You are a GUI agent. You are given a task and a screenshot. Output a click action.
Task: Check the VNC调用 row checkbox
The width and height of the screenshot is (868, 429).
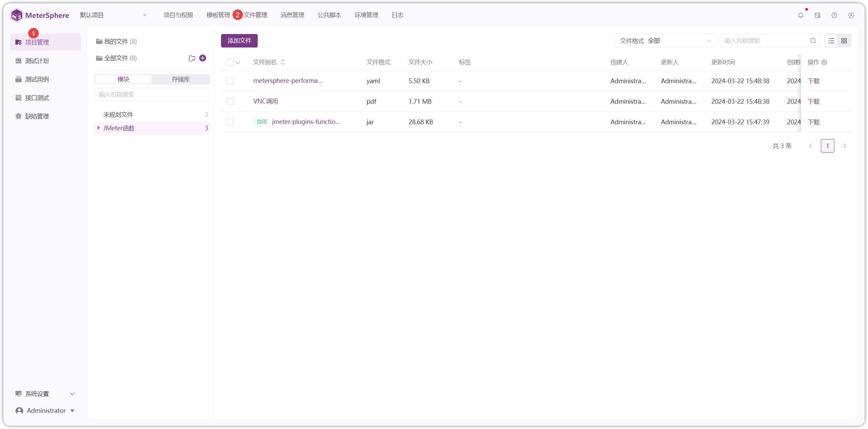coord(230,101)
